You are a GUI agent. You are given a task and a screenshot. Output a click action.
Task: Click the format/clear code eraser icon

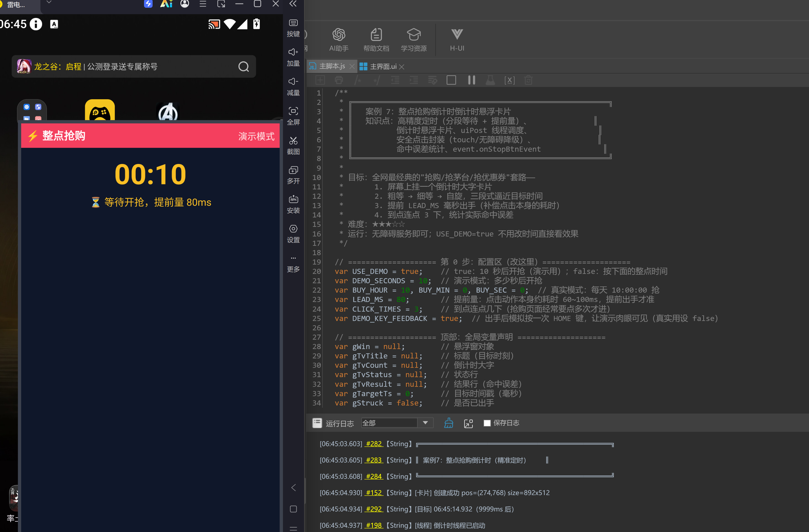pyautogui.click(x=432, y=80)
